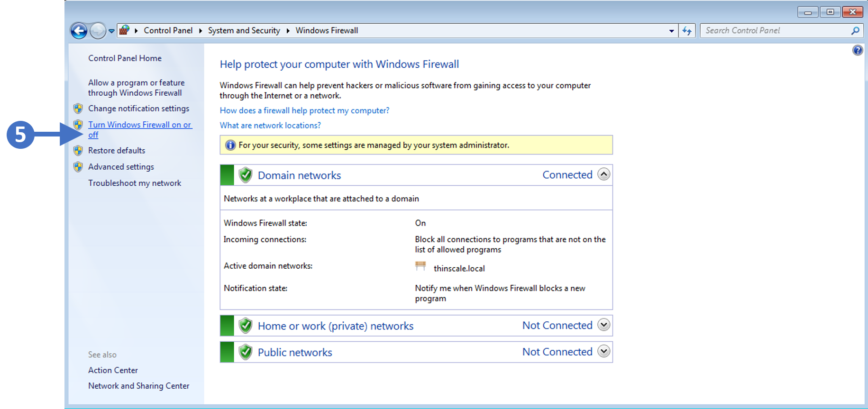Click the address bar Refresh button
Viewport: 868px width, 409px height.
[687, 31]
